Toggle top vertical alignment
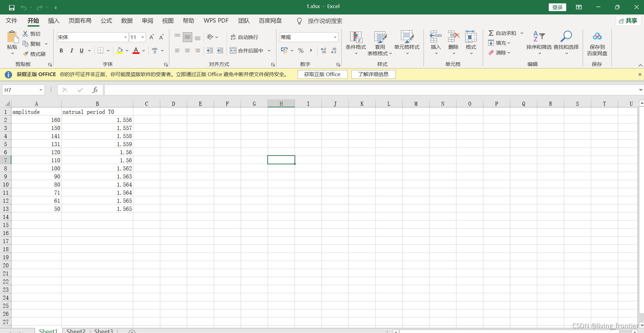Image resolution: width=644 pixels, height=333 pixels. click(x=177, y=37)
